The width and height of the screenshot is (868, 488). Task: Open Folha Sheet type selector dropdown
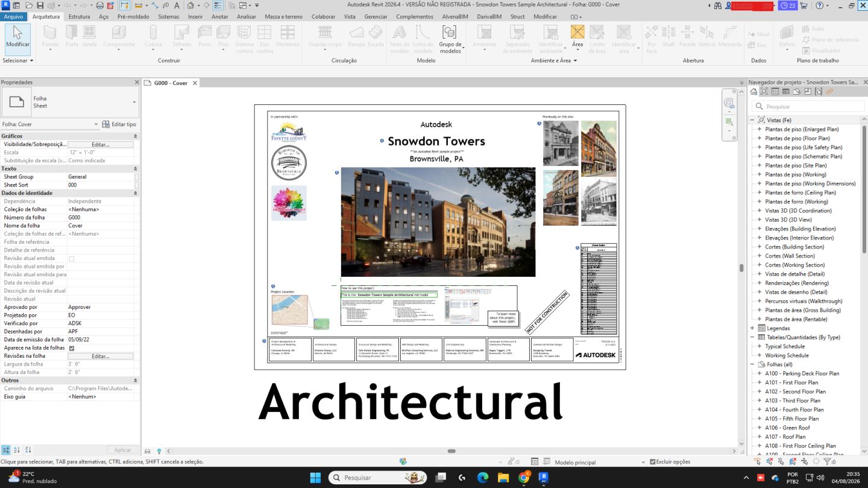click(134, 102)
